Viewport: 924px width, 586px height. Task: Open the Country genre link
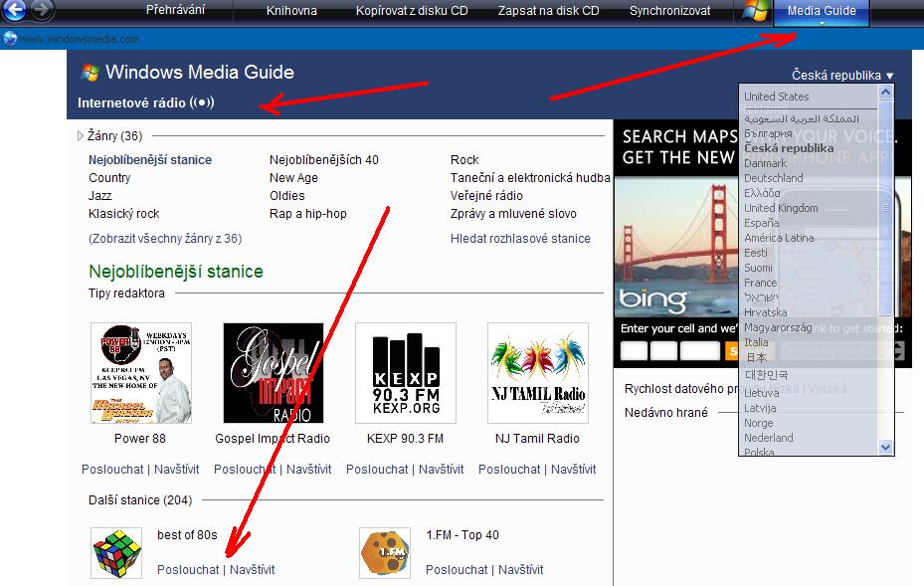tap(109, 178)
